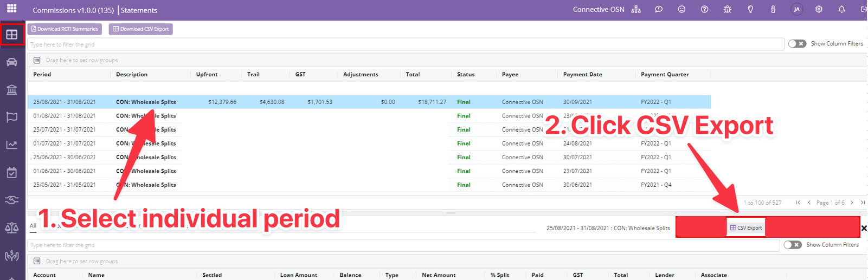
Task: Go to next page of statements
Action: click(x=852, y=203)
